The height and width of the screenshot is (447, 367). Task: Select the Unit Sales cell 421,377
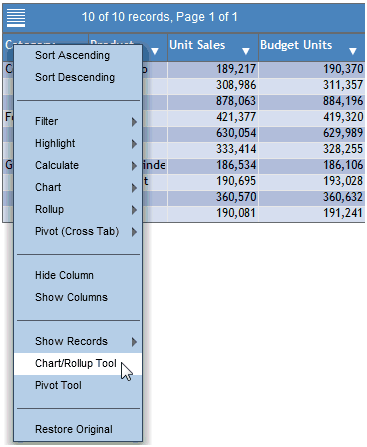tap(213, 117)
